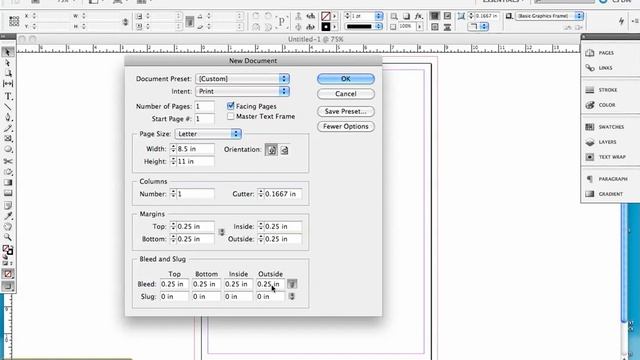Open the Gradient panel
The image size is (640, 360).
[x=604, y=194]
